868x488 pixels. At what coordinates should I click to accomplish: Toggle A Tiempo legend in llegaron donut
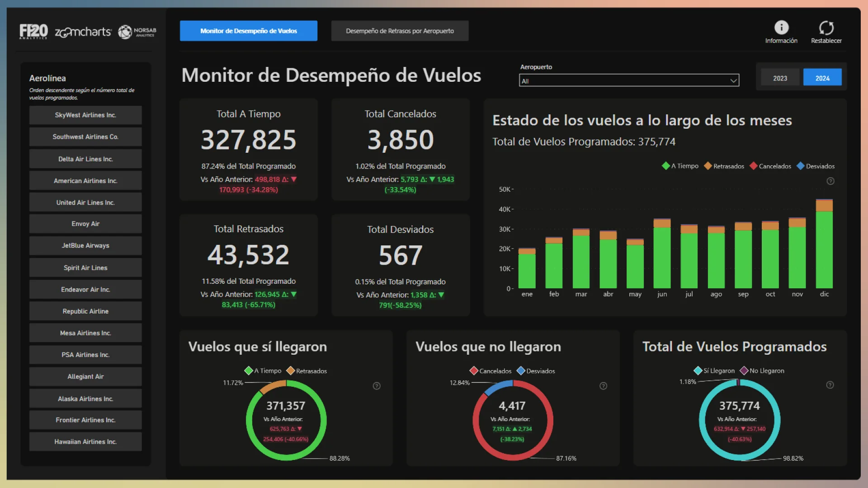(x=263, y=371)
